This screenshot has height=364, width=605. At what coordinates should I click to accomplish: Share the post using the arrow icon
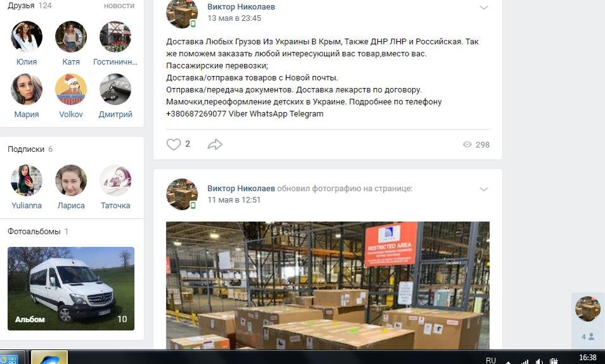[x=215, y=144]
